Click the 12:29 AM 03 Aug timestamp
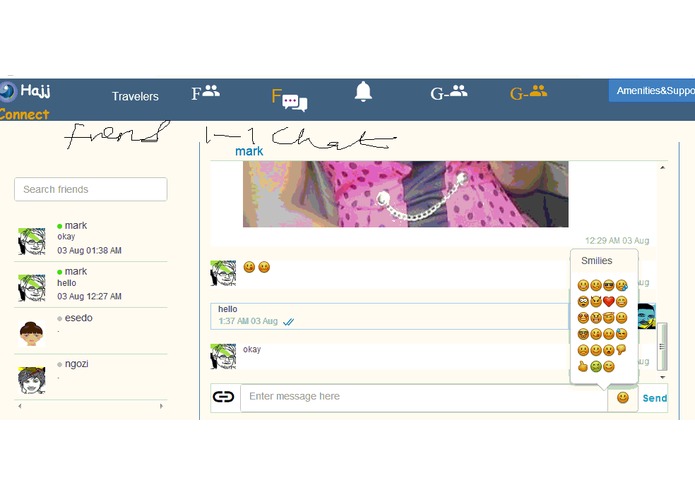Viewport: 695px width, 494px height. point(617,241)
